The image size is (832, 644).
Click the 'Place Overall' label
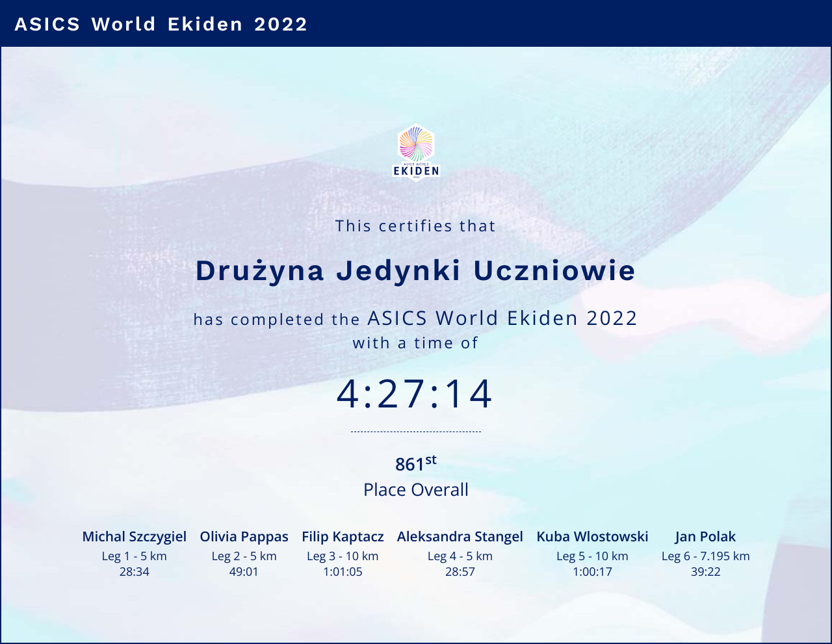pos(416,489)
